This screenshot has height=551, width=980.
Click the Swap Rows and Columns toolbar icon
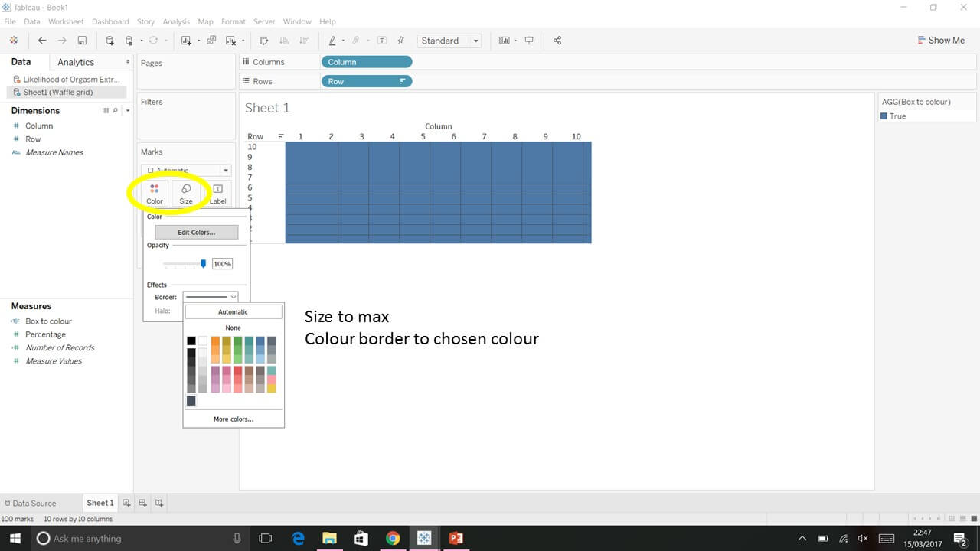264,40
